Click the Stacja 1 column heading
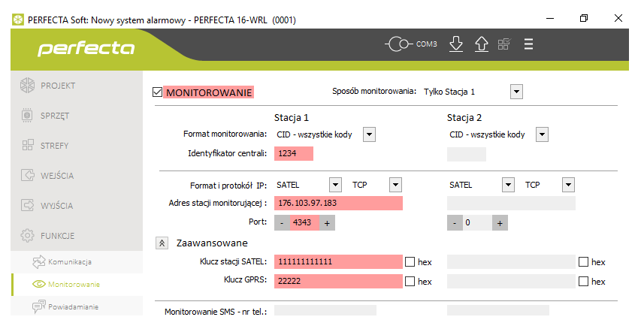The width and height of the screenshot is (644, 335). [292, 118]
